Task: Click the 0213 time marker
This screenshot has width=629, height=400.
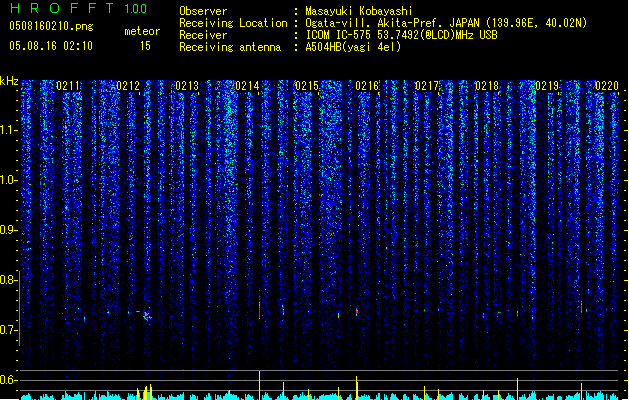Action: [187, 86]
